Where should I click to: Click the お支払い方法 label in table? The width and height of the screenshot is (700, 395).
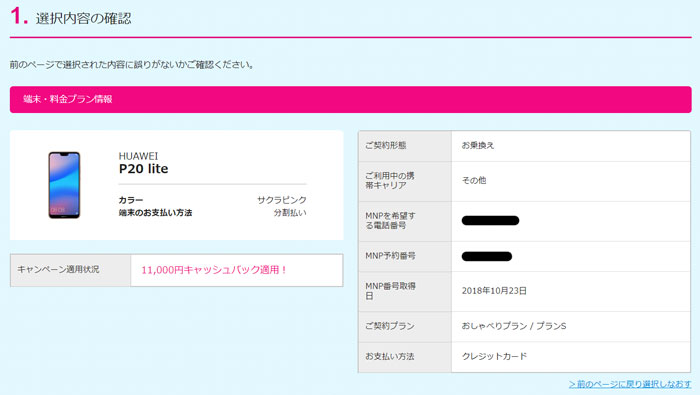point(390,357)
